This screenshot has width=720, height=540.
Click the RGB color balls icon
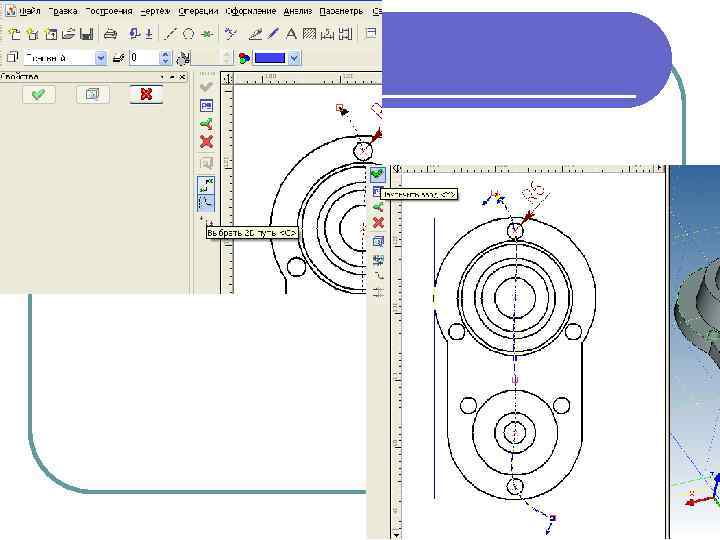pyautogui.click(x=244, y=58)
